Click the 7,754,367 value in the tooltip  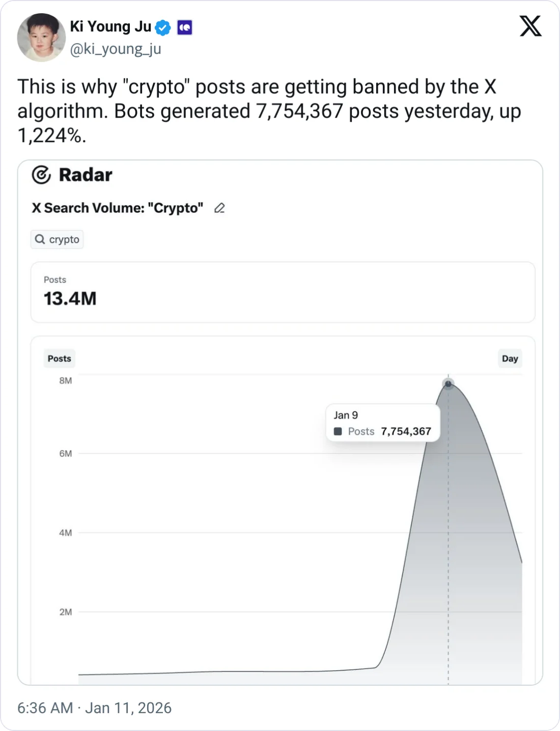(406, 432)
